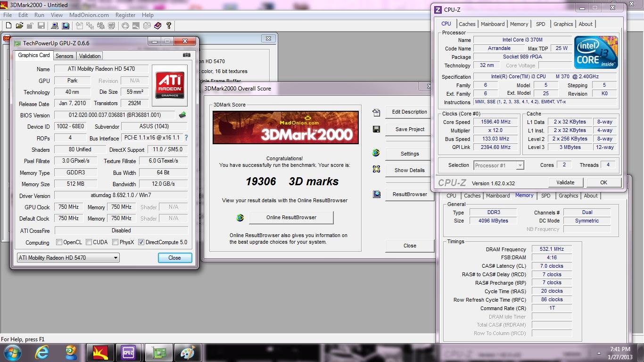The height and width of the screenshot is (362, 644).
Task: Open the Mainboard tab in the top CPU-Z window
Action: coord(493,24)
